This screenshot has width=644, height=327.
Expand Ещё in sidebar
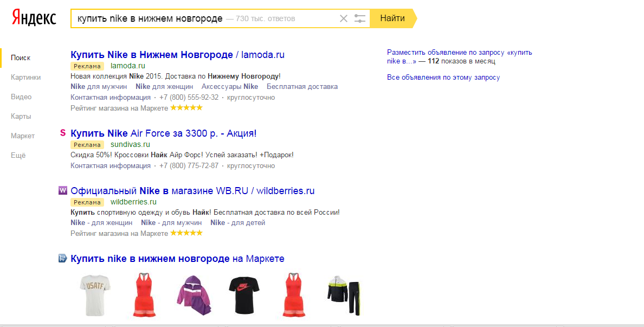click(18, 155)
